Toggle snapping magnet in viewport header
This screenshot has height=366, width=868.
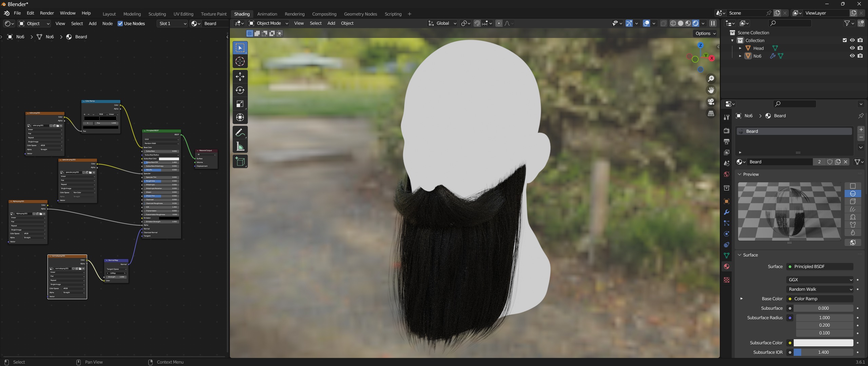tap(477, 23)
